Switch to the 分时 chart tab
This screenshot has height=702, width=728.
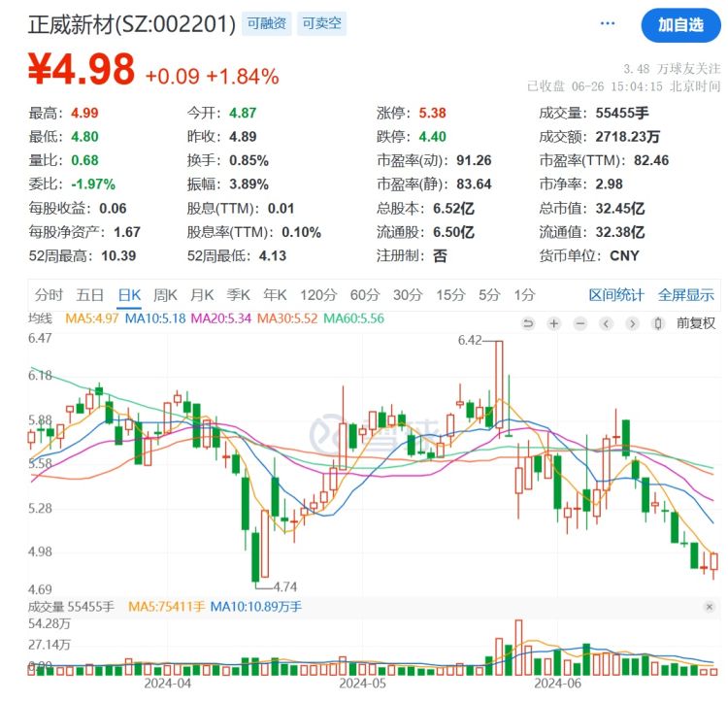(49, 295)
